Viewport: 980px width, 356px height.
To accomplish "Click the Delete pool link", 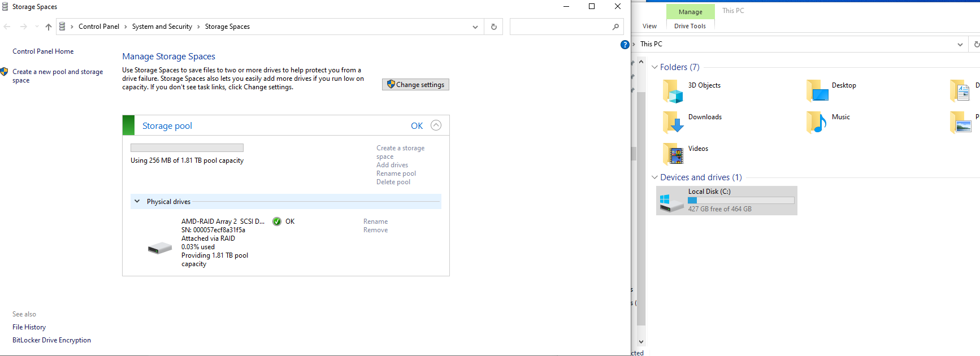I will (393, 182).
